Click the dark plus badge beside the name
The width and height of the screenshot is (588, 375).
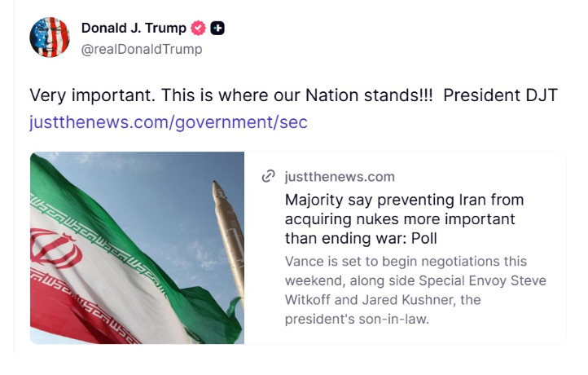click(x=217, y=29)
